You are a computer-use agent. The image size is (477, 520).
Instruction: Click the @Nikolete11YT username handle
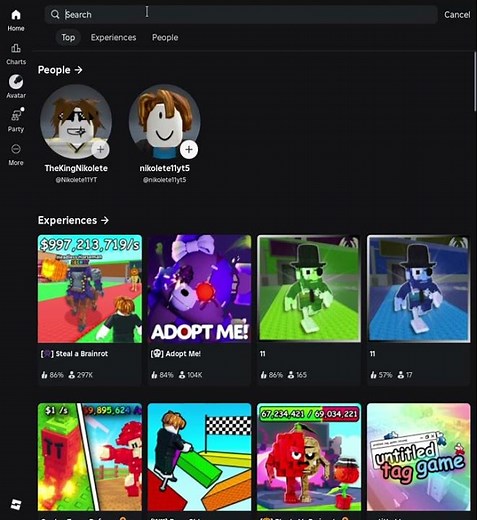click(76, 180)
